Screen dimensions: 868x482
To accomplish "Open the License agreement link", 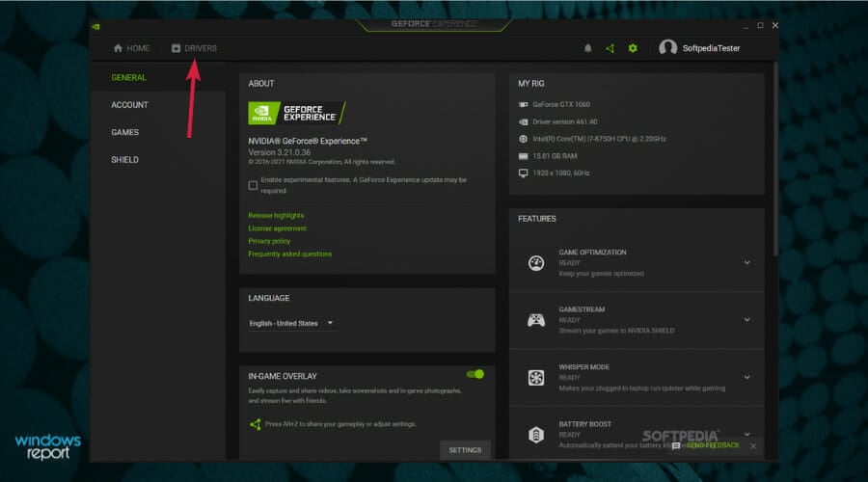I will 278,228.
